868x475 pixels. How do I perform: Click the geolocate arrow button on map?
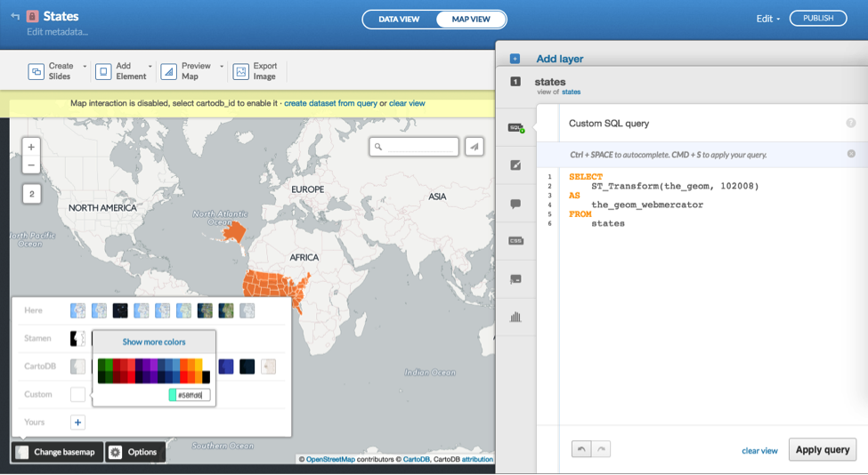(x=475, y=147)
